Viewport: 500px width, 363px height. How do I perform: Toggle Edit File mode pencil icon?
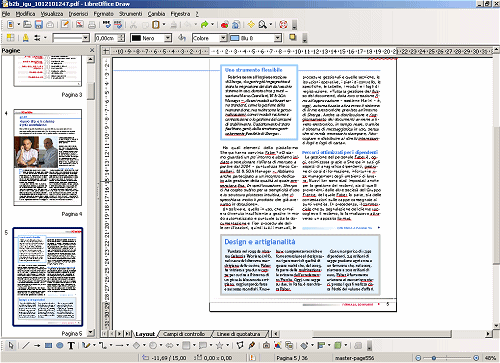(x=65, y=24)
